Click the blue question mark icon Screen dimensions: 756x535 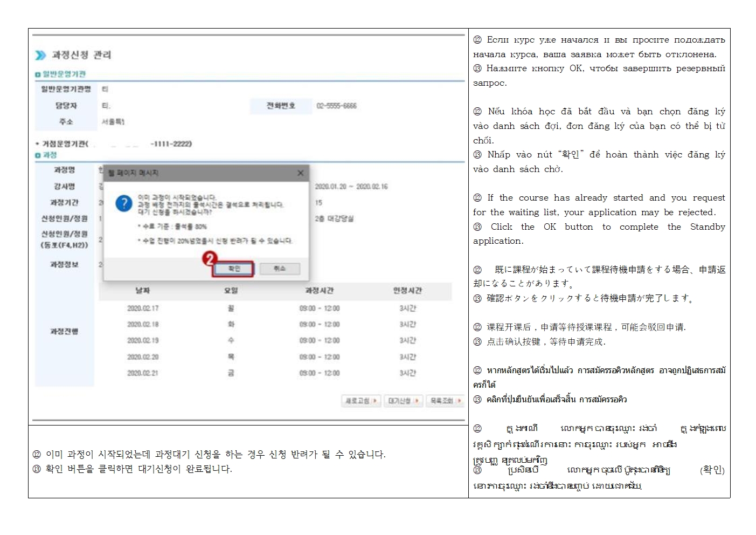click(x=124, y=203)
